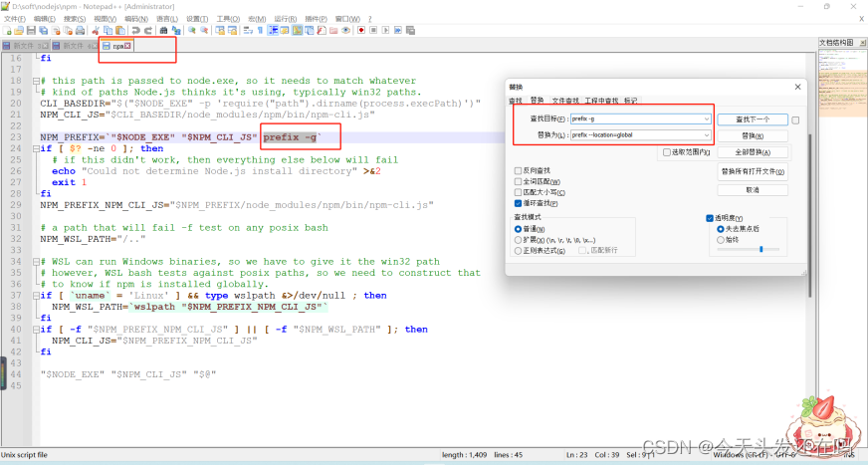Viewport: 868px width, 466px height.
Task: Click the Undo arrow toolbar icon
Action: point(135,31)
